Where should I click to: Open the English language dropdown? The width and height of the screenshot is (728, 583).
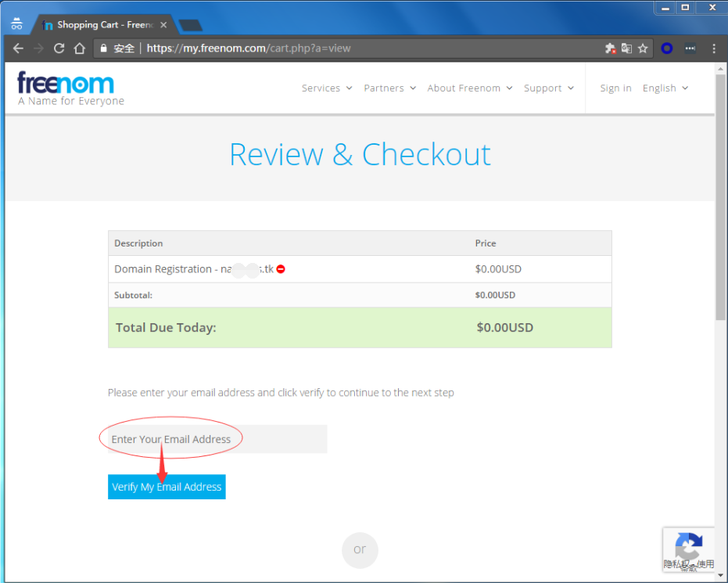(x=665, y=88)
